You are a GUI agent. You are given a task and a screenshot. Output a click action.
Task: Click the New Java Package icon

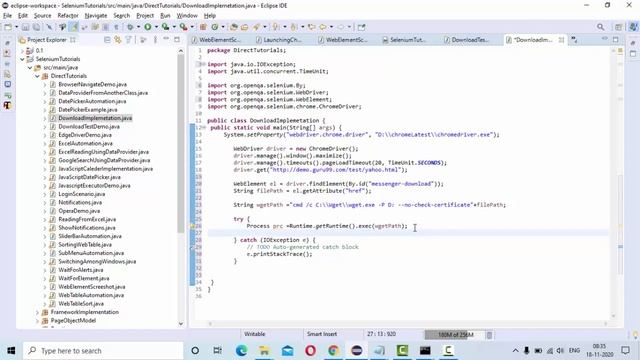point(203,27)
